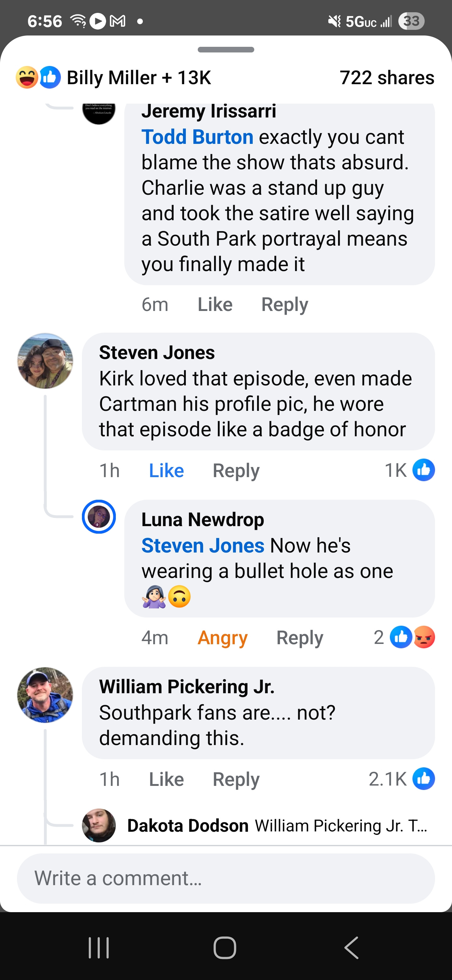Toggle Like on Steven Jones comment

pyautogui.click(x=166, y=471)
